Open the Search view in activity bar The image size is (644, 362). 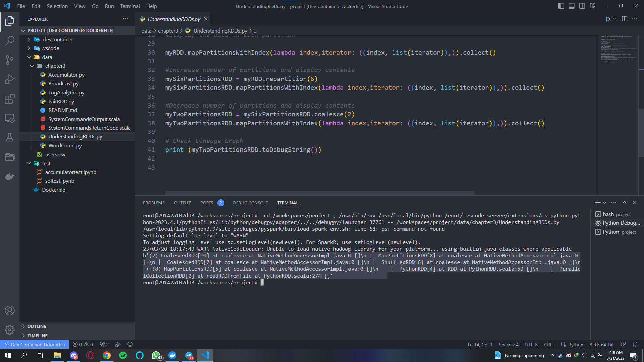[x=10, y=41]
